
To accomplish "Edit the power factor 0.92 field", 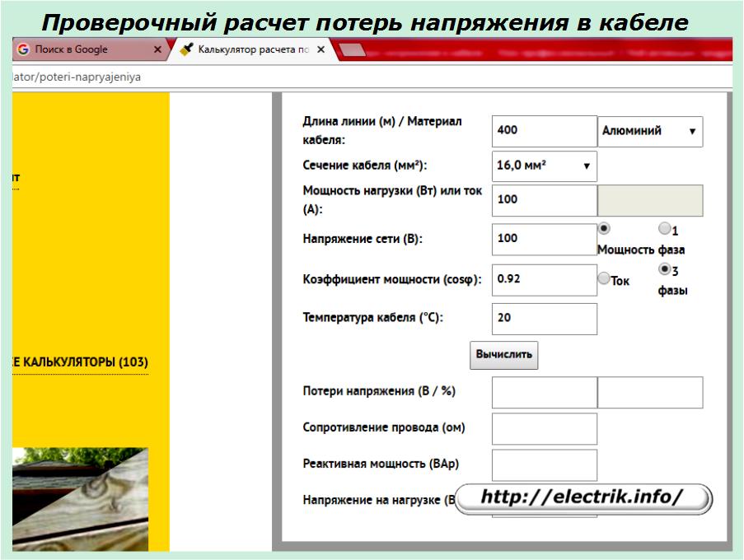I will 544,279.
